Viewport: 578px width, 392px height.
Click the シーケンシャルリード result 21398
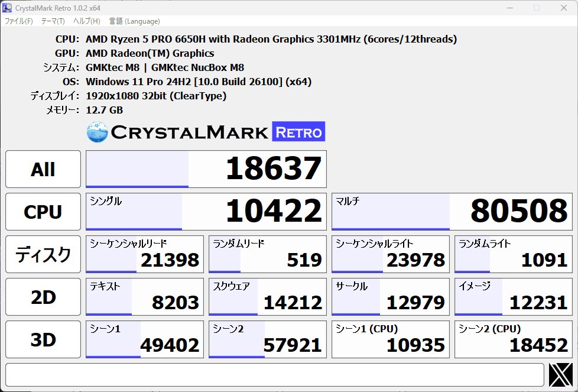pos(145,254)
